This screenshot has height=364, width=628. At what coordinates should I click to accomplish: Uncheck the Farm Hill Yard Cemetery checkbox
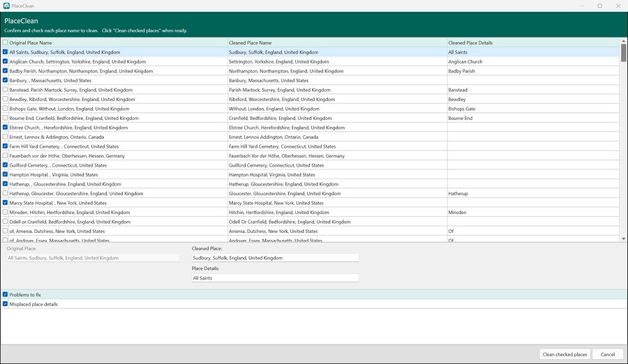(5, 146)
